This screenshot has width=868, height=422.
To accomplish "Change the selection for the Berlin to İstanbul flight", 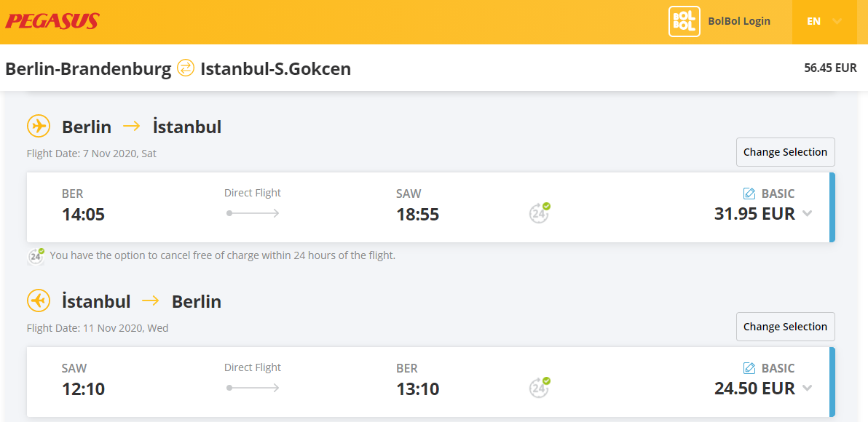I will [785, 152].
